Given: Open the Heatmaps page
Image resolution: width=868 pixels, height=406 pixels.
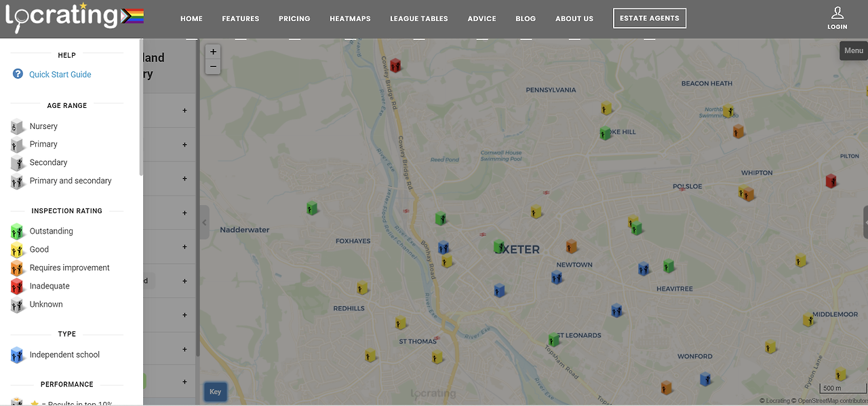Looking at the screenshot, I should point(350,19).
